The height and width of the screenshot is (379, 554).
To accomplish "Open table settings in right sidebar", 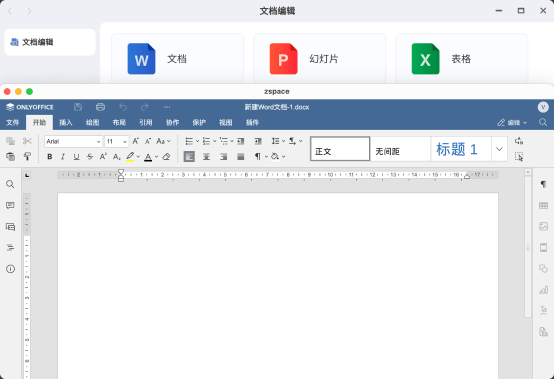I will coord(543,206).
